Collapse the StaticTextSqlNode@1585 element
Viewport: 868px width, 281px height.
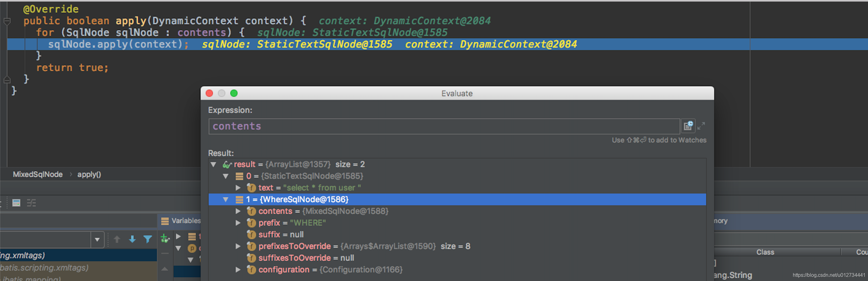tap(226, 176)
